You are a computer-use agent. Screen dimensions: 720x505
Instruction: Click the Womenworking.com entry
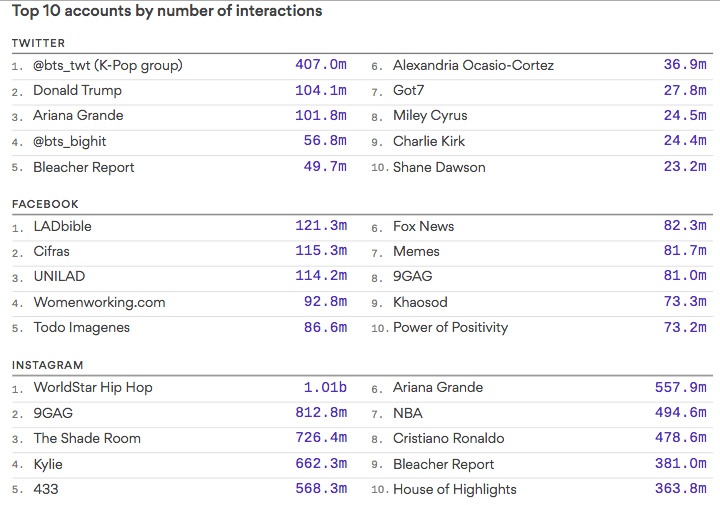click(99, 302)
